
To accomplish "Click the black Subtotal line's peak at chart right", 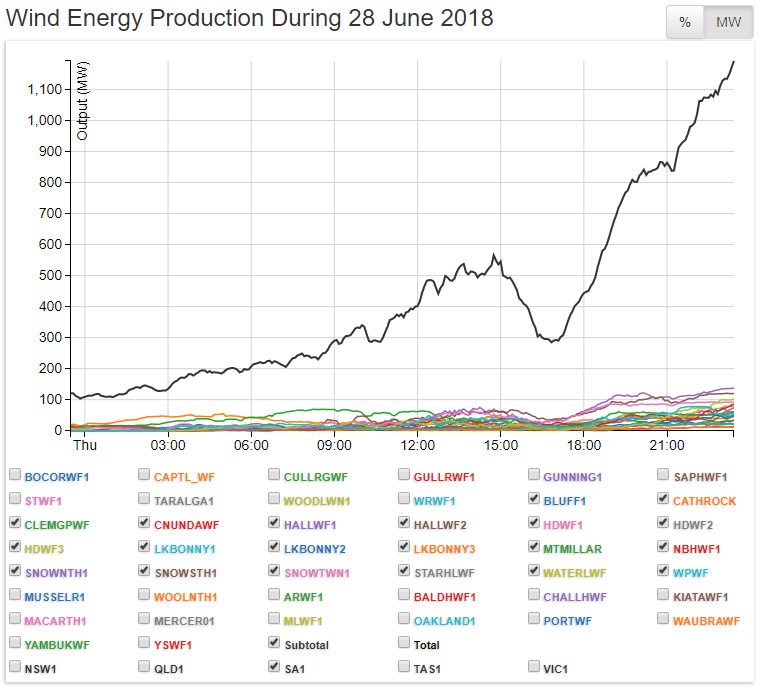I will [x=733, y=62].
